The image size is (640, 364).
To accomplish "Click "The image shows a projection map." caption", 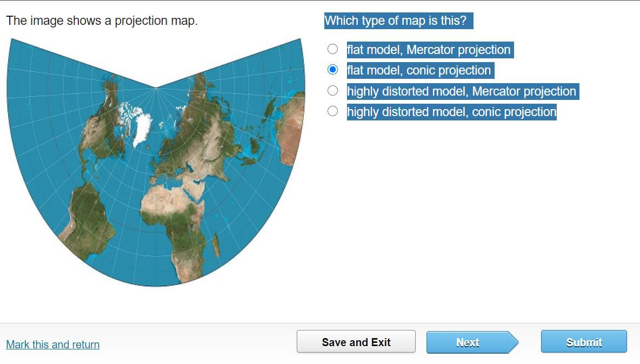I will point(102,21).
